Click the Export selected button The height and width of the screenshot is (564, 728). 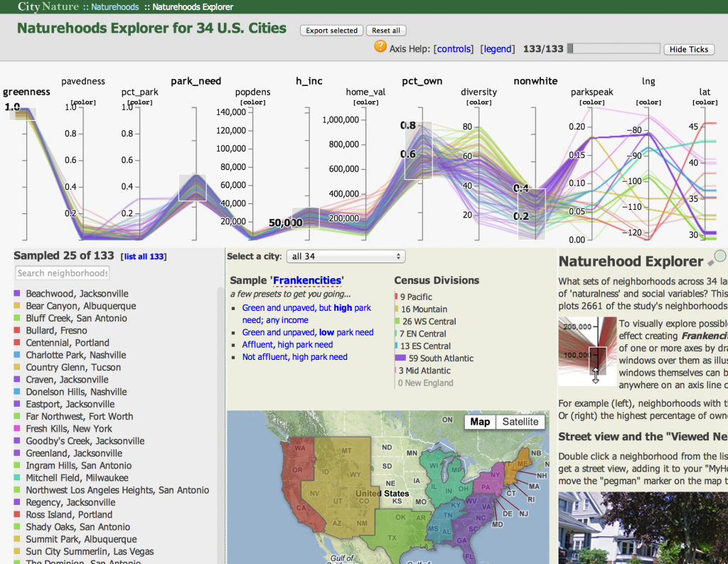tap(331, 30)
